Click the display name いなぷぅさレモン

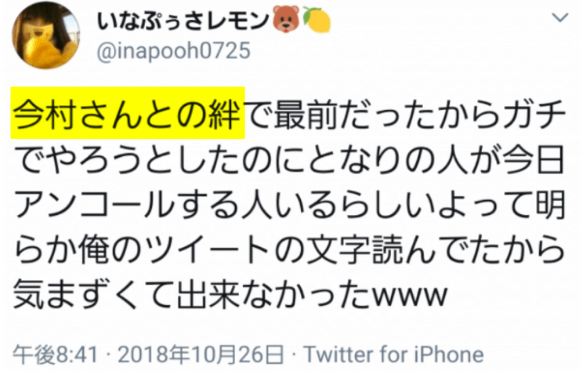coord(184,21)
